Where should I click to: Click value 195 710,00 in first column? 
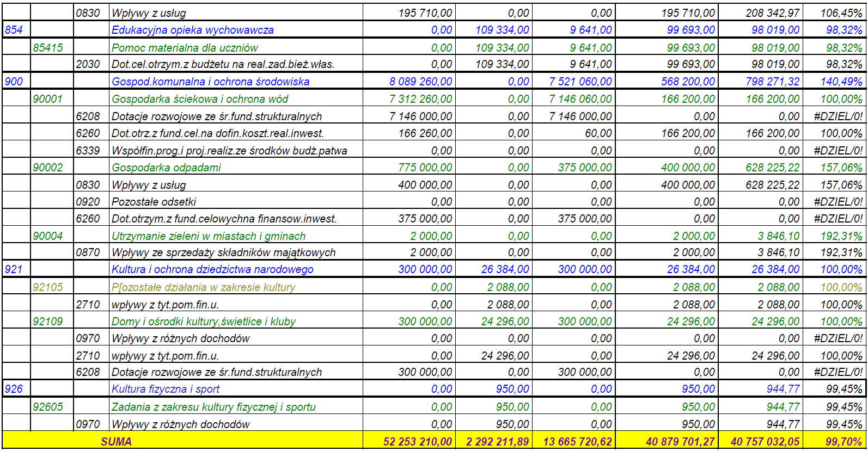tap(425, 13)
